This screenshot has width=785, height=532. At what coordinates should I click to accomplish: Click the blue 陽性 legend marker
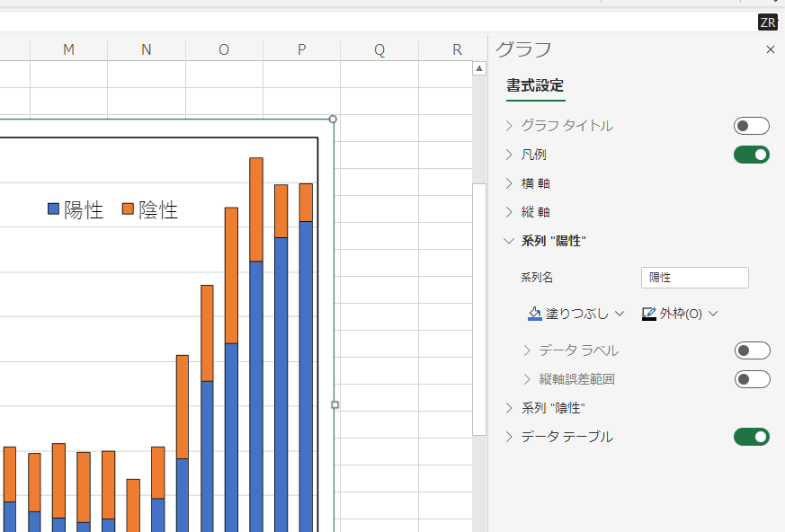coord(54,209)
